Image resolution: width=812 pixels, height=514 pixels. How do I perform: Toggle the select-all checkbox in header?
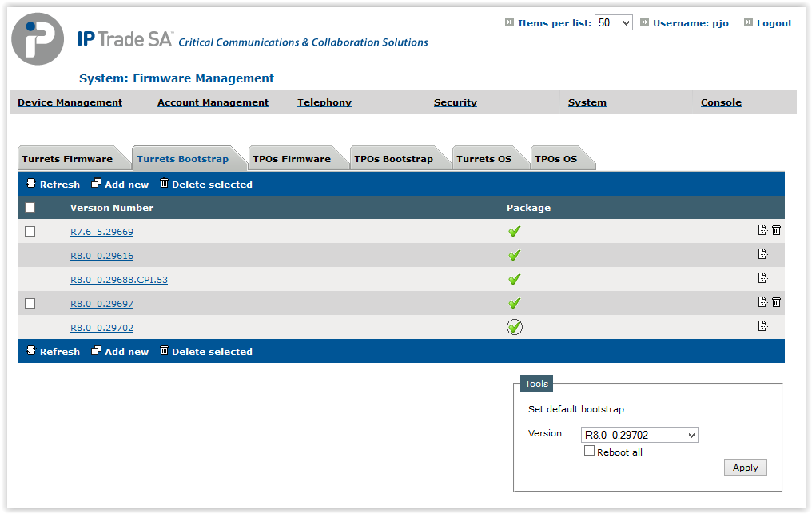(x=30, y=208)
